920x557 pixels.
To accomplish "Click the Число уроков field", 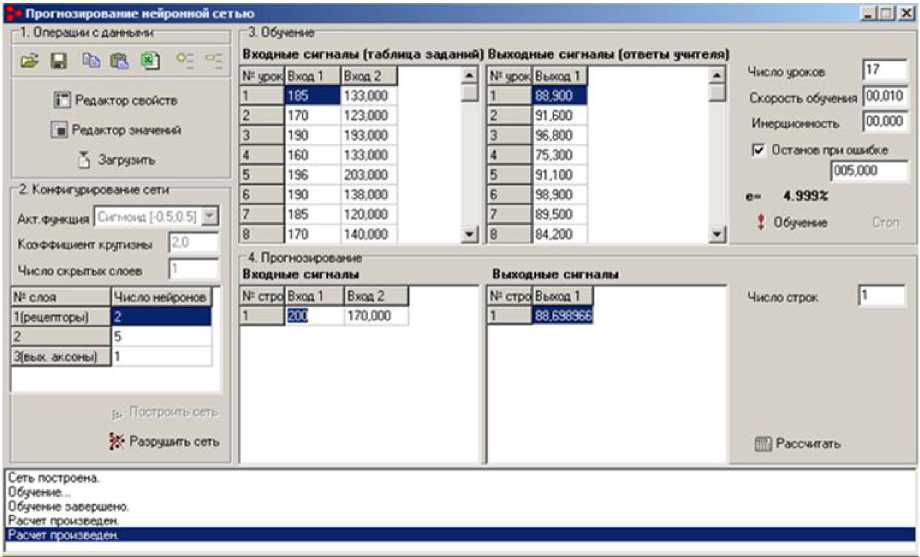I will click(885, 70).
